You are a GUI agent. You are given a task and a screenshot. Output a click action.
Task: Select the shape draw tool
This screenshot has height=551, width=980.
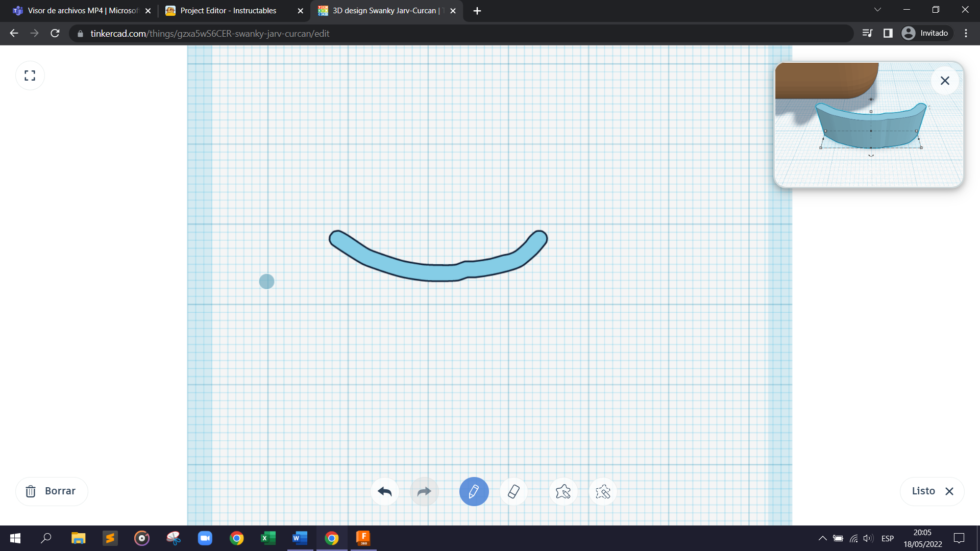coord(563,491)
